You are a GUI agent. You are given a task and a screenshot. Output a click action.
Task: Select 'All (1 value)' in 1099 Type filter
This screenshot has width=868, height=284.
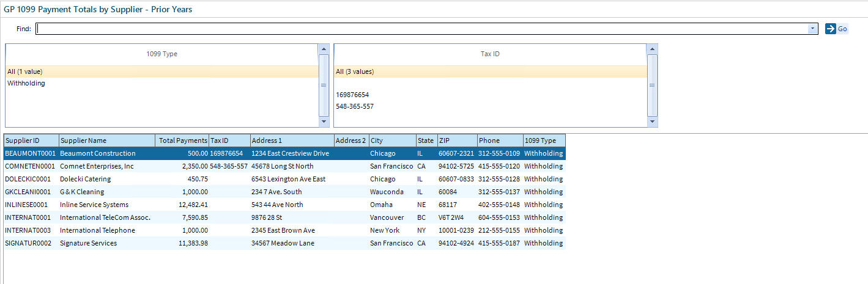click(x=162, y=71)
